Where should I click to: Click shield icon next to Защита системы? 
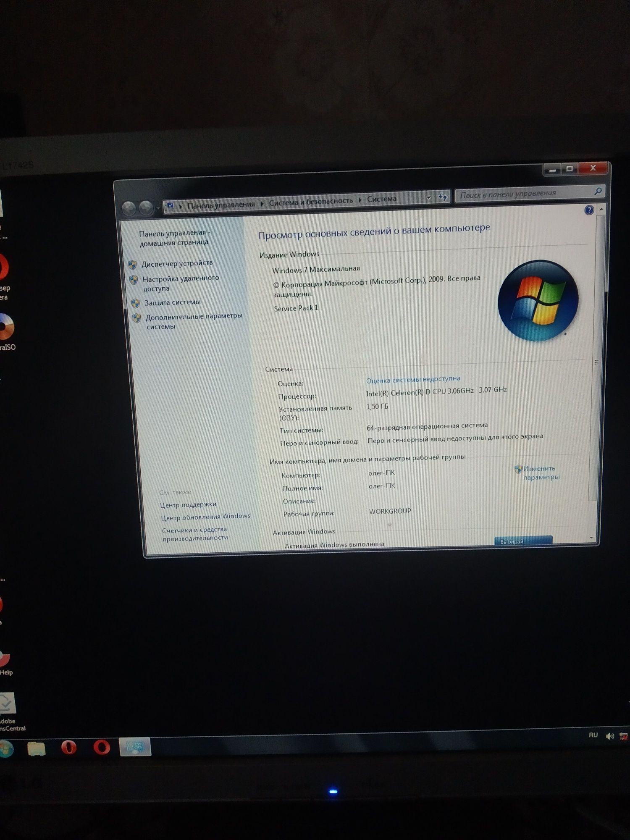click(x=135, y=303)
